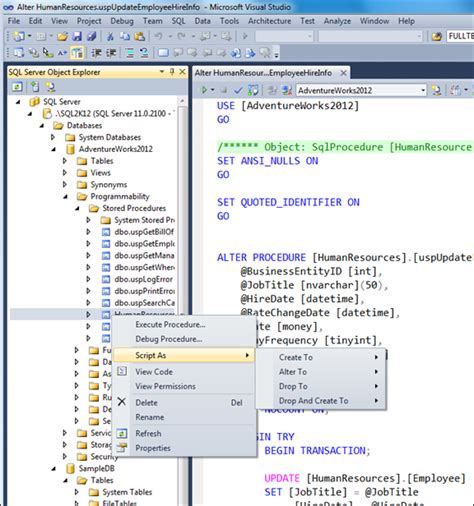Click the Save floppy disk icon
The height and width of the screenshot is (506, 474).
[77, 36]
